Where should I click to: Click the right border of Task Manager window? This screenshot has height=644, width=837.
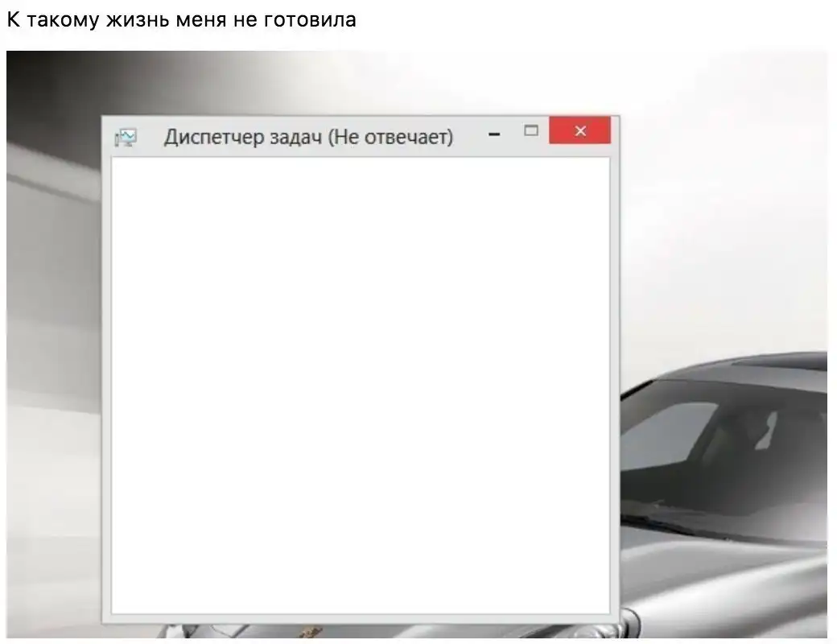pos(615,385)
